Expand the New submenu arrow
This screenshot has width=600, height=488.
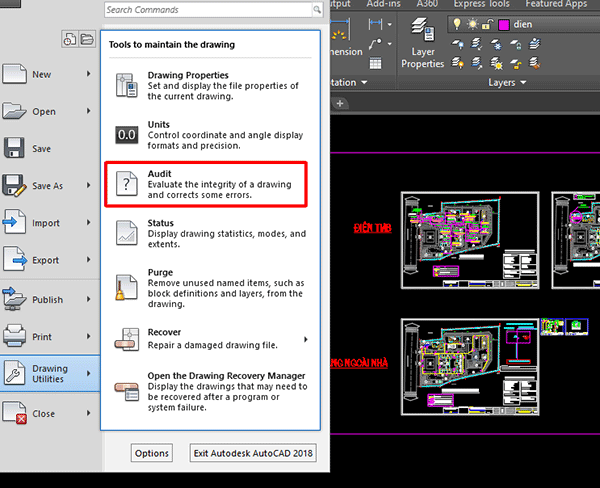(88, 73)
